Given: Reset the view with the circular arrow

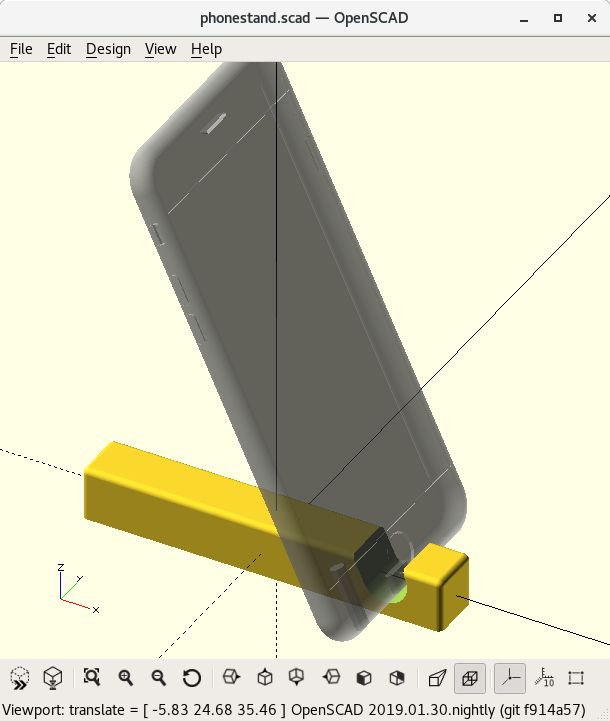Looking at the screenshot, I should (x=192, y=678).
